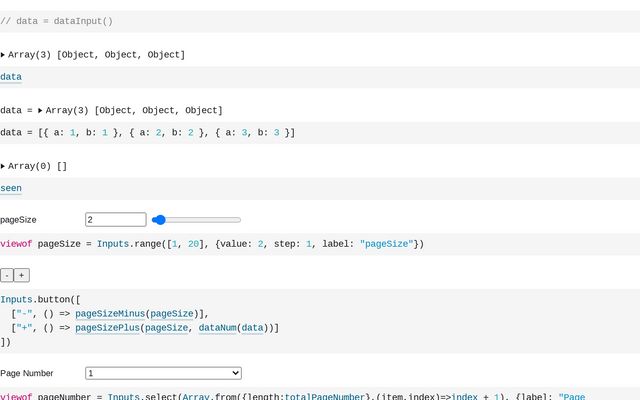Click the data array definition code line
Viewport: 640px width, 400px height.
(x=147, y=132)
